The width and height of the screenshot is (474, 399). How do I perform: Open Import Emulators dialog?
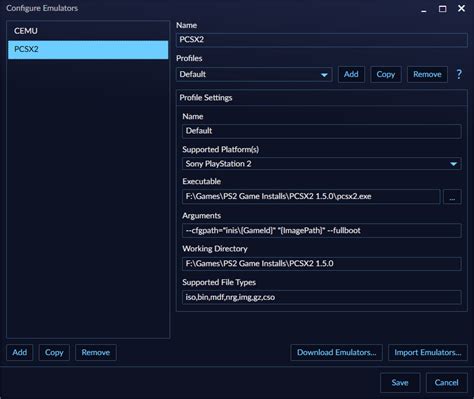(x=428, y=352)
